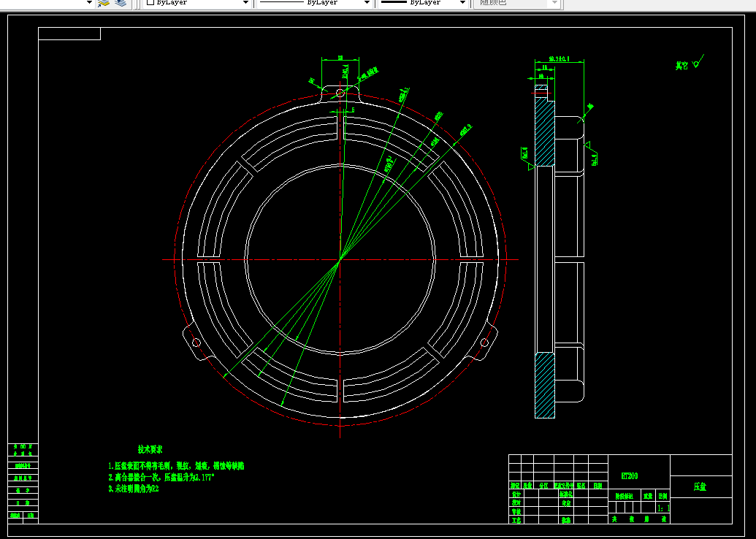Click the make-object's-layer-current icon
This screenshot has height=539, width=756.
(104, 2)
